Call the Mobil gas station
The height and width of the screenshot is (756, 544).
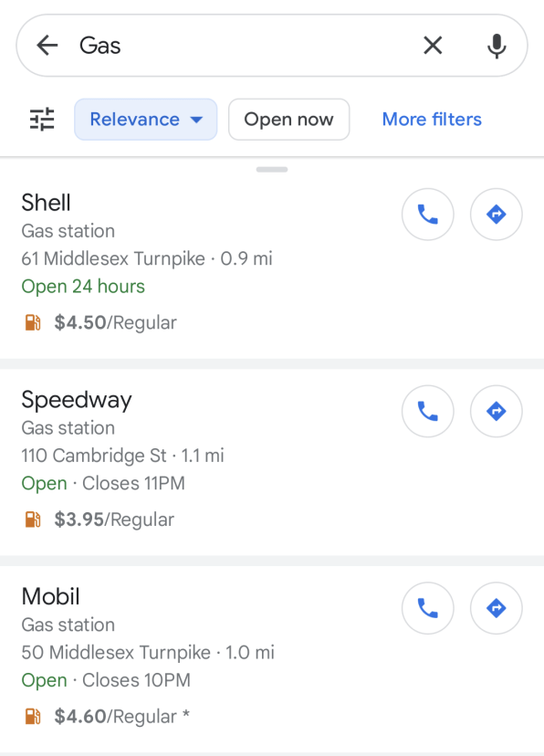click(428, 608)
